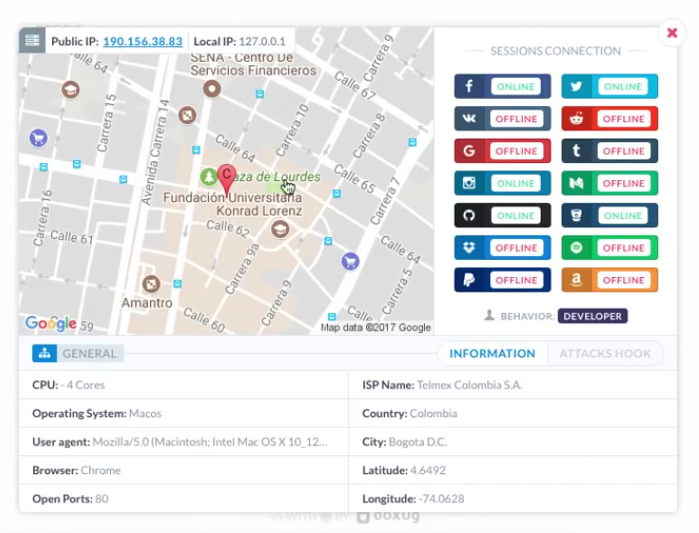Open the public IP 190.156.38.83 link
Viewport: 699px width, 533px height.
142,41
